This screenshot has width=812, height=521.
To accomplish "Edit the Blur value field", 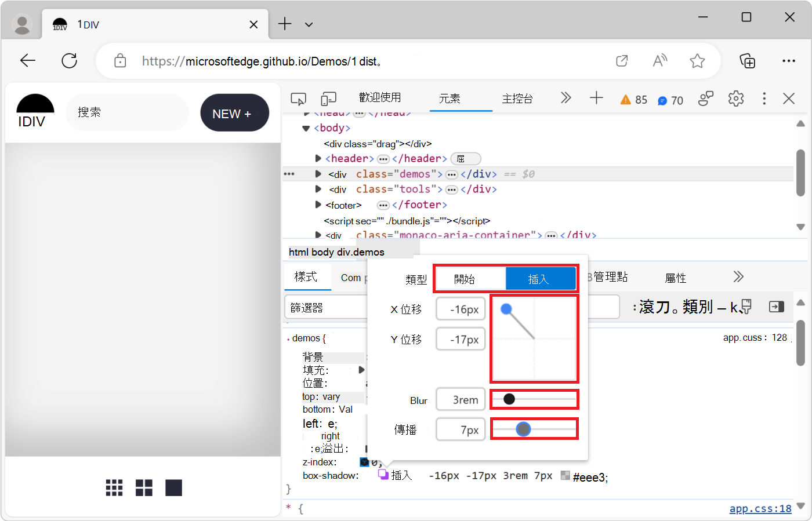I will pyautogui.click(x=461, y=400).
